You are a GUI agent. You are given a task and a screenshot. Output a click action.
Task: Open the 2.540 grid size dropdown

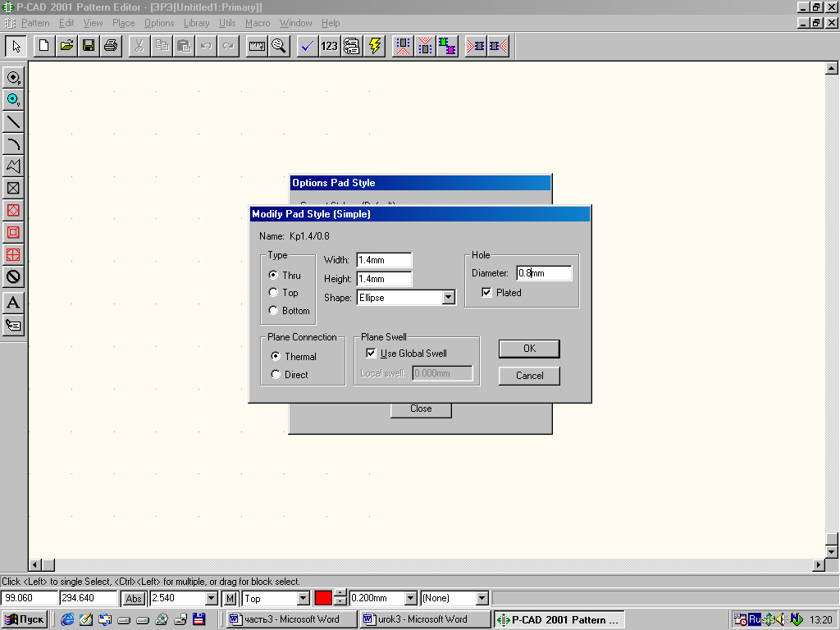pyautogui.click(x=212, y=598)
